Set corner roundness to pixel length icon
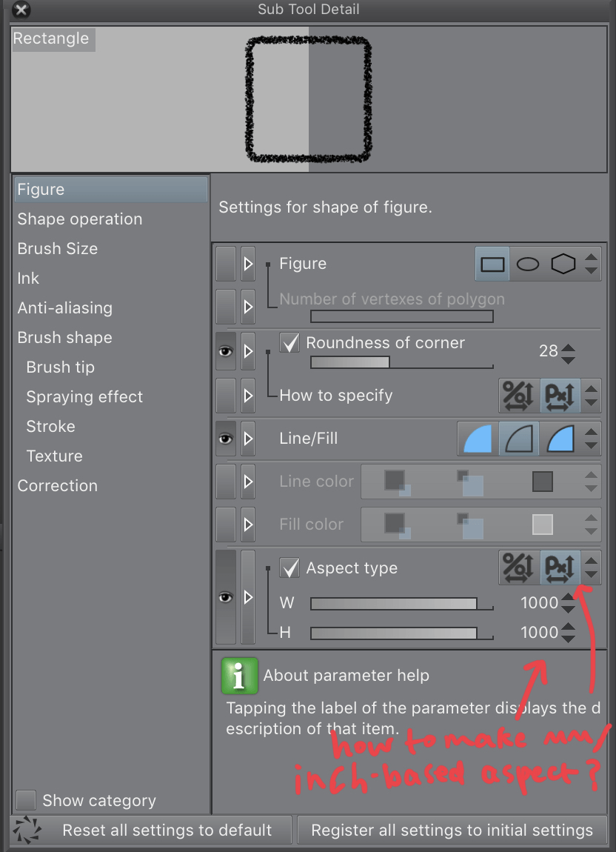The height and width of the screenshot is (852, 616). pyautogui.click(x=559, y=395)
